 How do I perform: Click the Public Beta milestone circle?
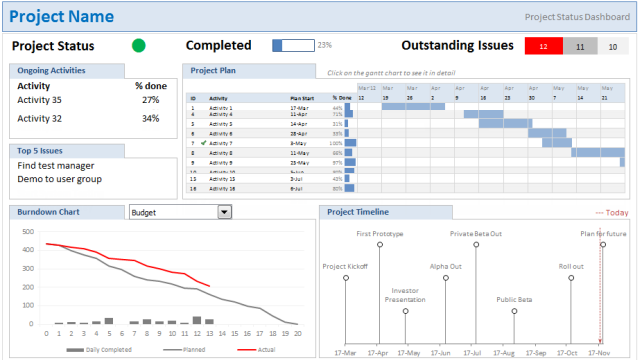[x=515, y=311]
